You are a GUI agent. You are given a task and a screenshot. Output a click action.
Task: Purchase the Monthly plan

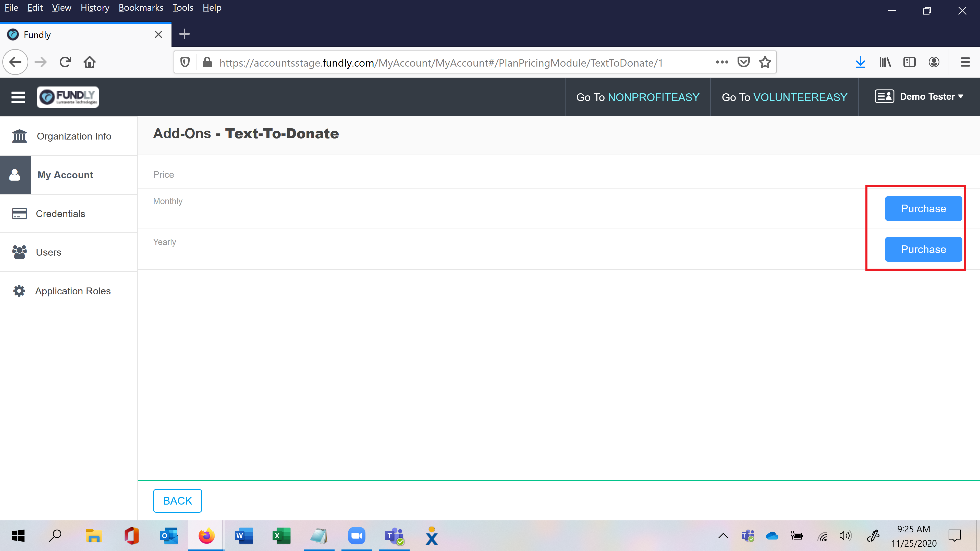[x=923, y=208]
